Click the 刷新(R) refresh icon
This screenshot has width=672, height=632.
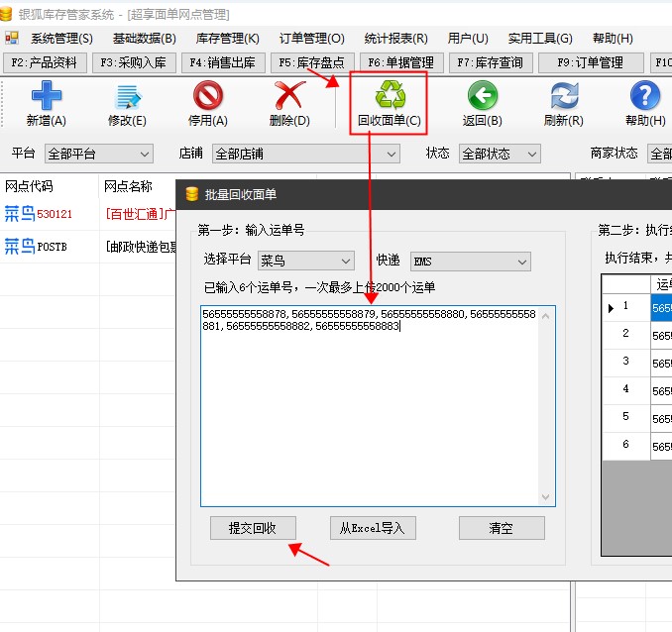563,97
